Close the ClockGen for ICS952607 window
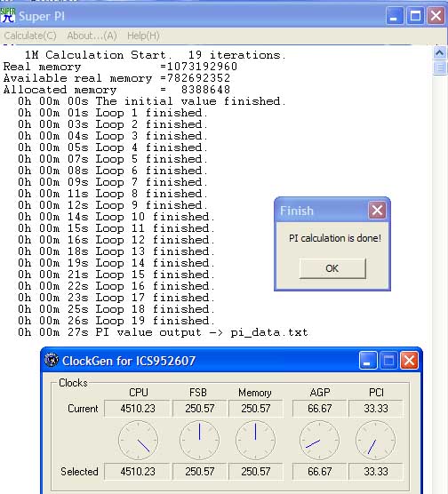 click(409, 361)
